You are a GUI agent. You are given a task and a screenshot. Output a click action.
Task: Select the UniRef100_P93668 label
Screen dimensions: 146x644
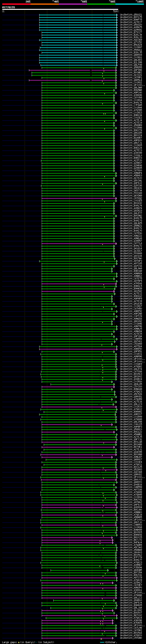[x=131, y=253]
